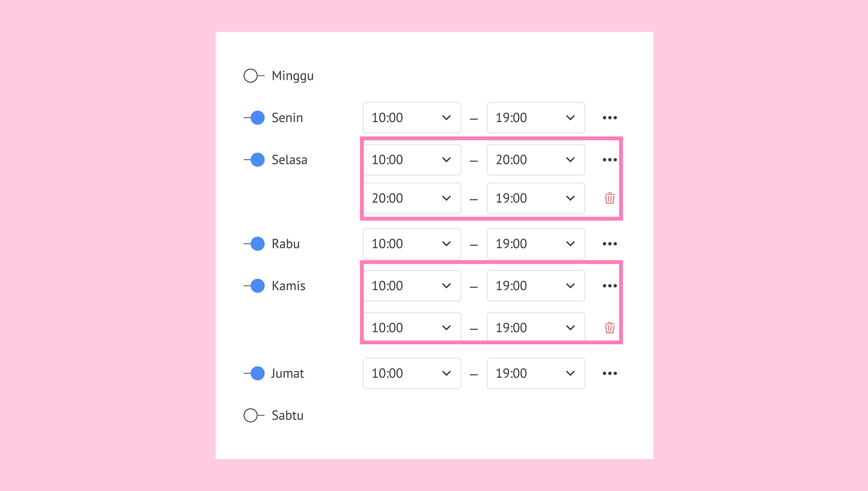Open the three-dot menu for Jumat
This screenshot has width=868, height=491.
(610, 373)
